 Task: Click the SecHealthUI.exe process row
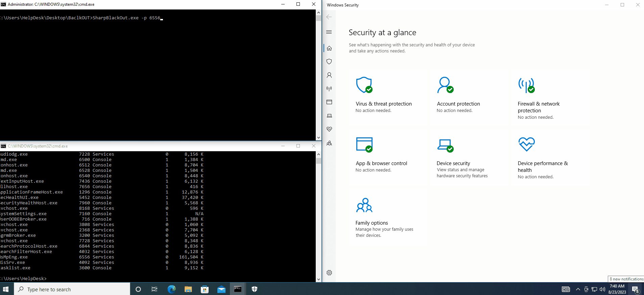click(x=102, y=198)
